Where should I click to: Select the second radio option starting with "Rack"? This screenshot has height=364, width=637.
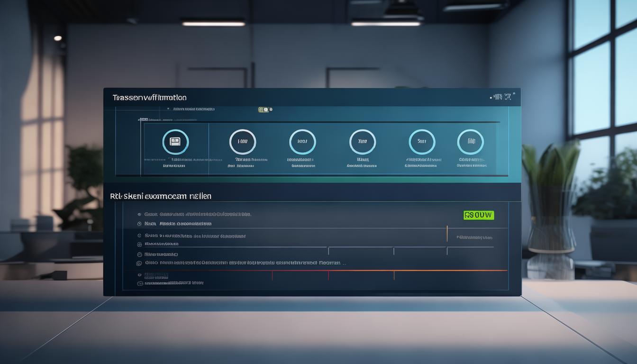[x=139, y=223]
